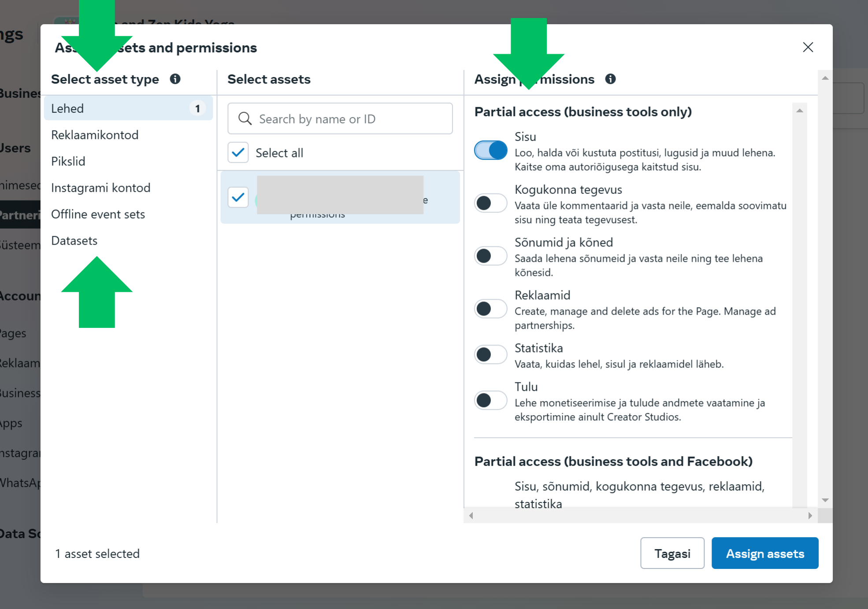Screen dimensions: 868x609
Task: Open Instagrami kontod asset type
Action: pos(100,188)
